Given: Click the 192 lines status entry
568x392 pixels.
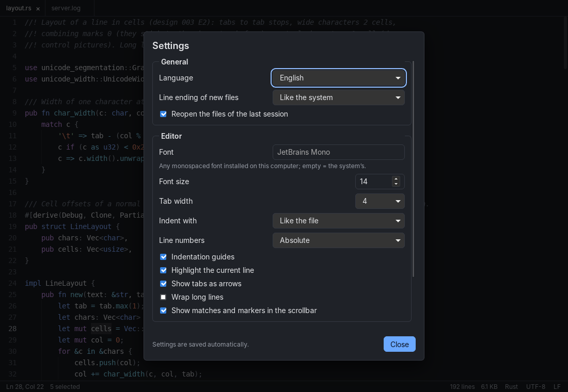Looking at the screenshot, I should click(x=462, y=386).
